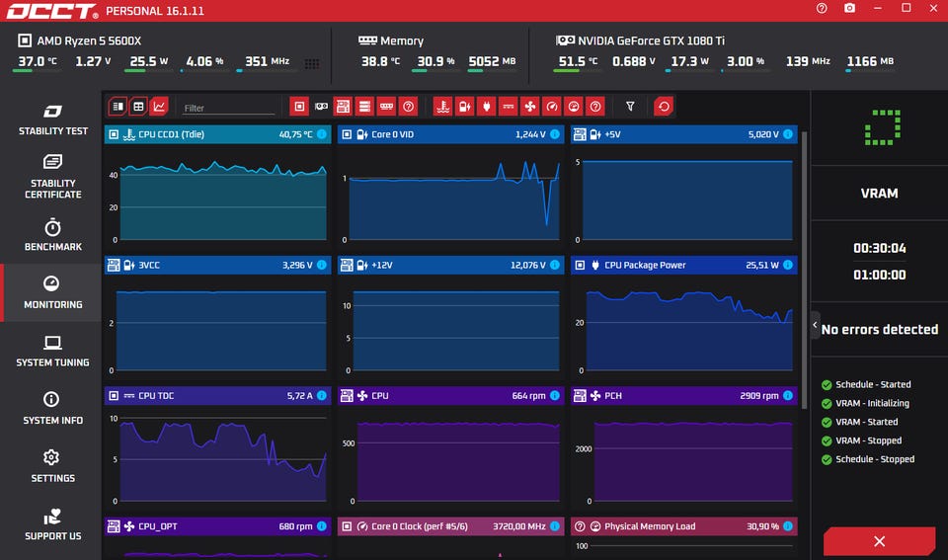Toggle the memory sensor source filter
This screenshot has height=560, width=948.
click(x=386, y=107)
